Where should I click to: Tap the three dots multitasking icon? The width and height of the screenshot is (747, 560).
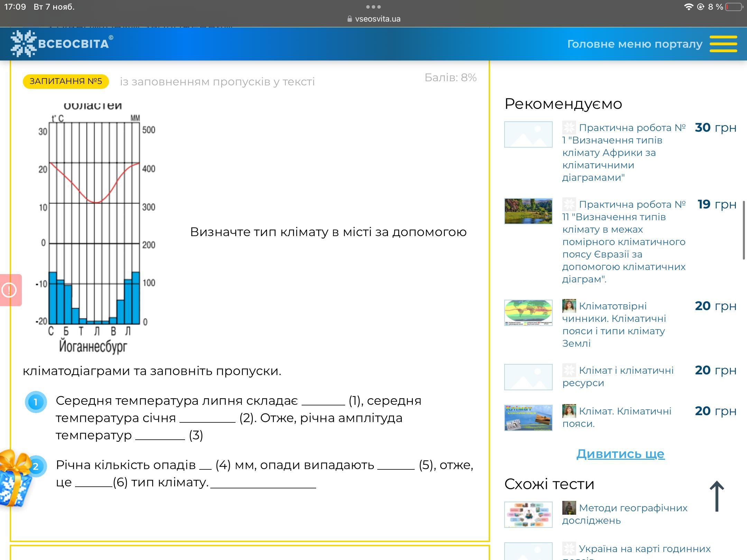(373, 7)
